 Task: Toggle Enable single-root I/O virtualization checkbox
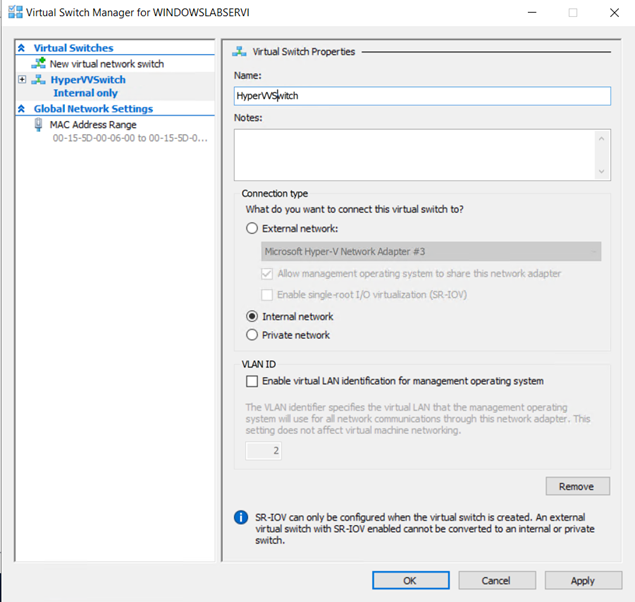coord(267,295)
